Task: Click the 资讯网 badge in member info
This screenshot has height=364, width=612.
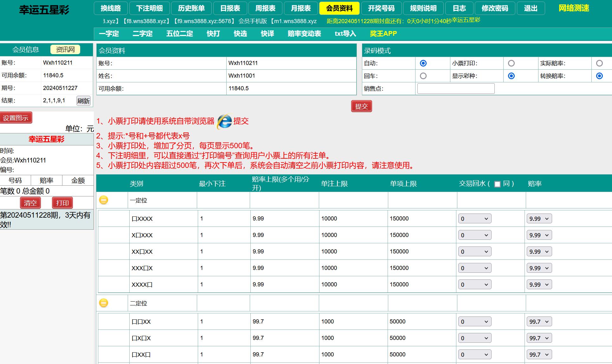Action: click(65, 49)
